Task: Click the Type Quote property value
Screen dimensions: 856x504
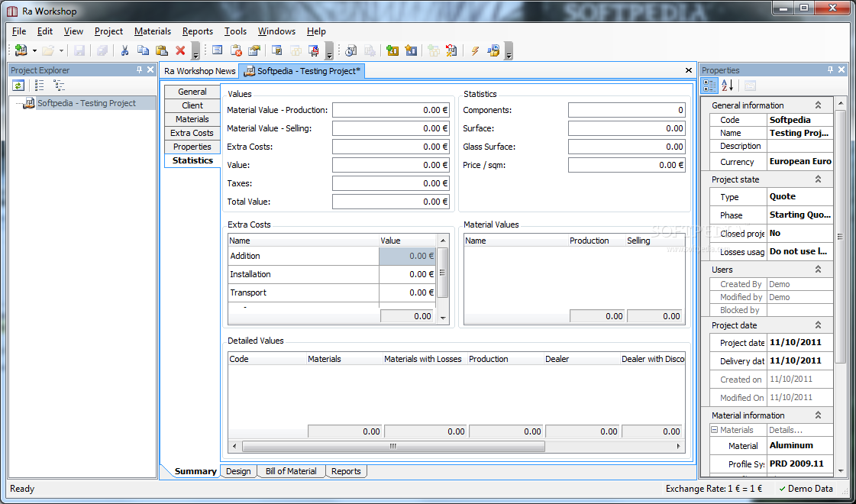Action: pos(800,196)
